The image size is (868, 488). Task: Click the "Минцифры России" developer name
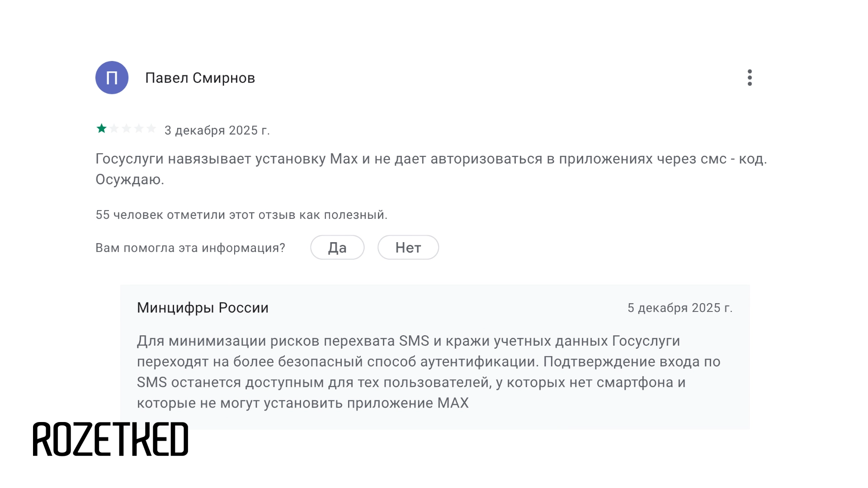coord(203,308)
